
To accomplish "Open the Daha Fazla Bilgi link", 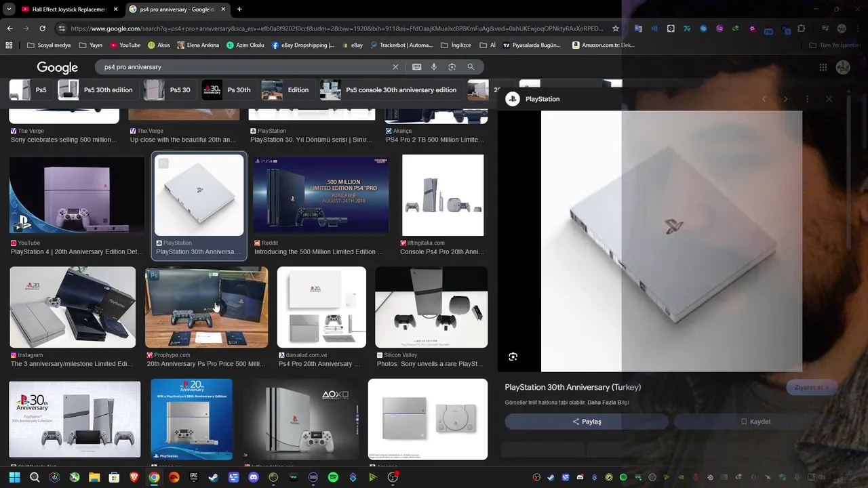I will coord(608,403).
